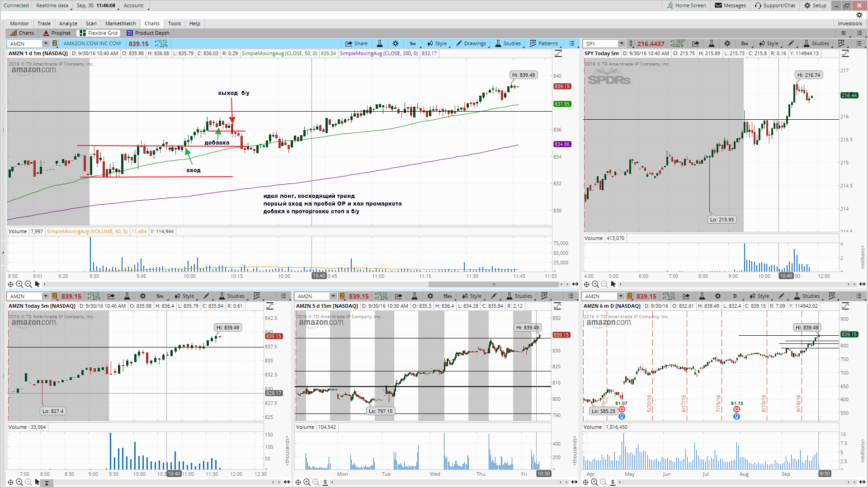
Task: Click the Volume label on AMZN 1m chart
Action: [18, 231]
